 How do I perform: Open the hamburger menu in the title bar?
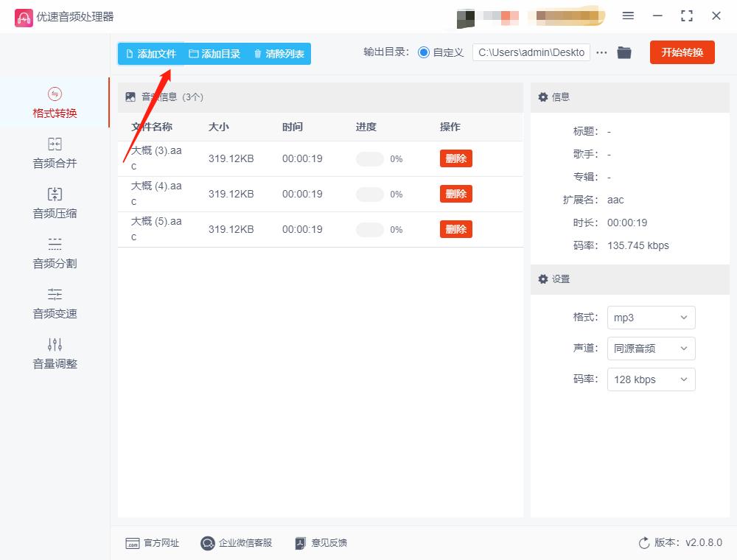[x=628, y=15]
